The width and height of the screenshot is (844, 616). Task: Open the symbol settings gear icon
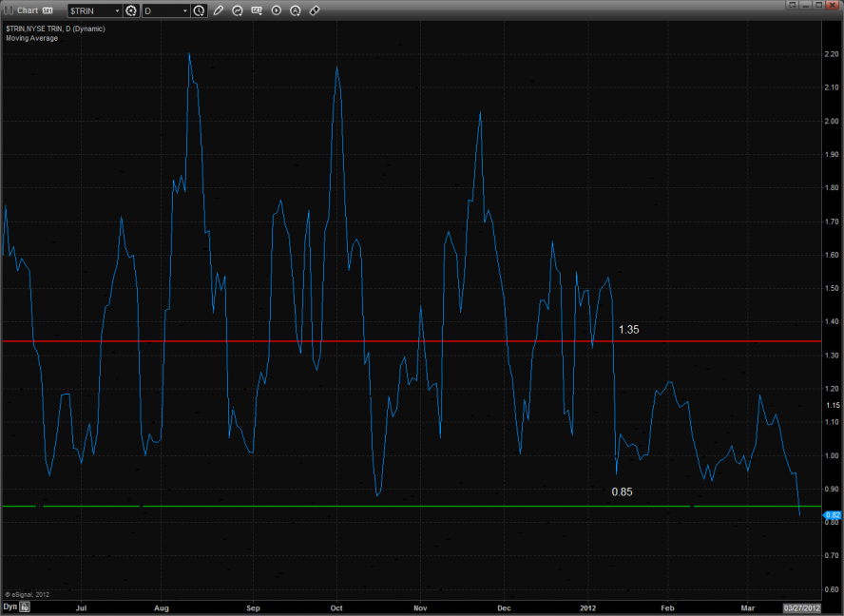131,10
